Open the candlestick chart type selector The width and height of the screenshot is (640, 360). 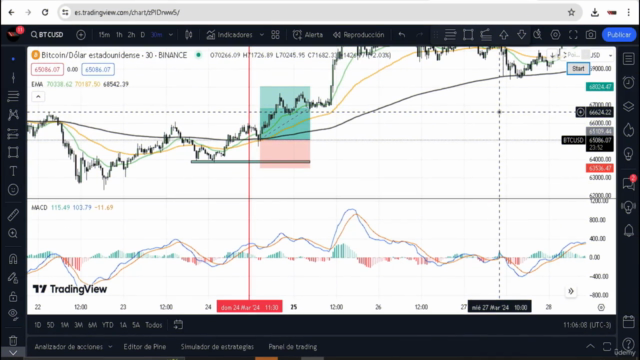[189, 35]
